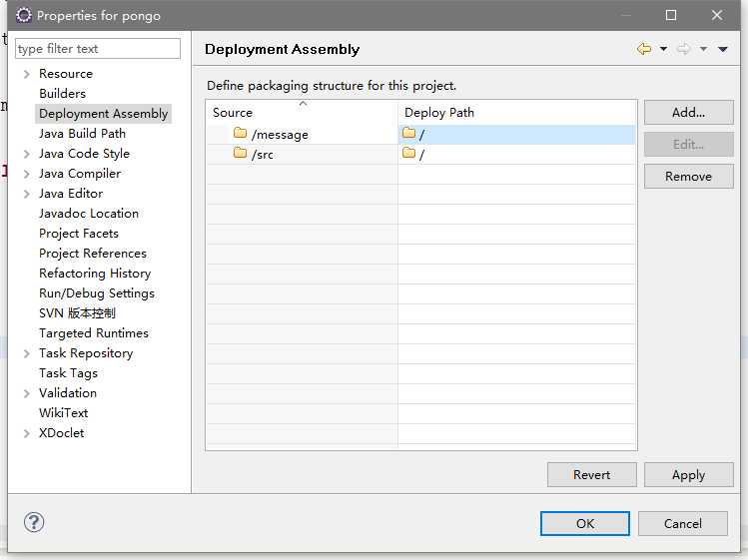Image resolution: width=748 pixels, height=560 pixels.
Task: Open the back history dropdown arrow
Action: [663, 49]
